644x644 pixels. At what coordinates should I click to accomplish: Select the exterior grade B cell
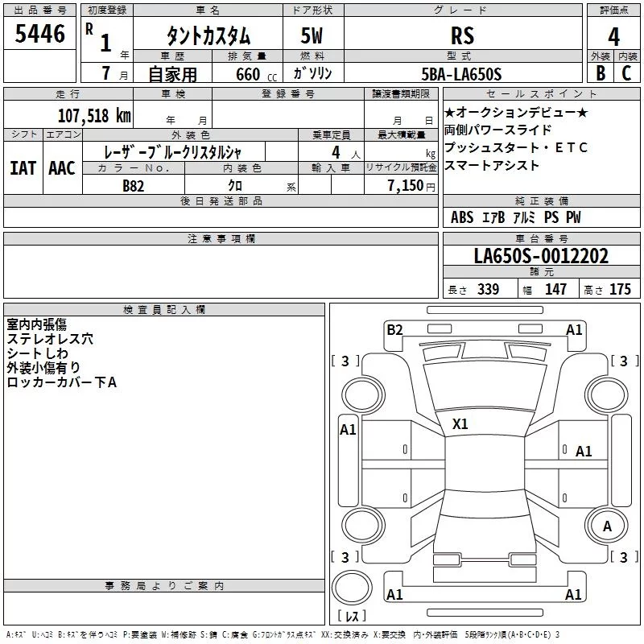pyautogui.click(x=600, y=73)
